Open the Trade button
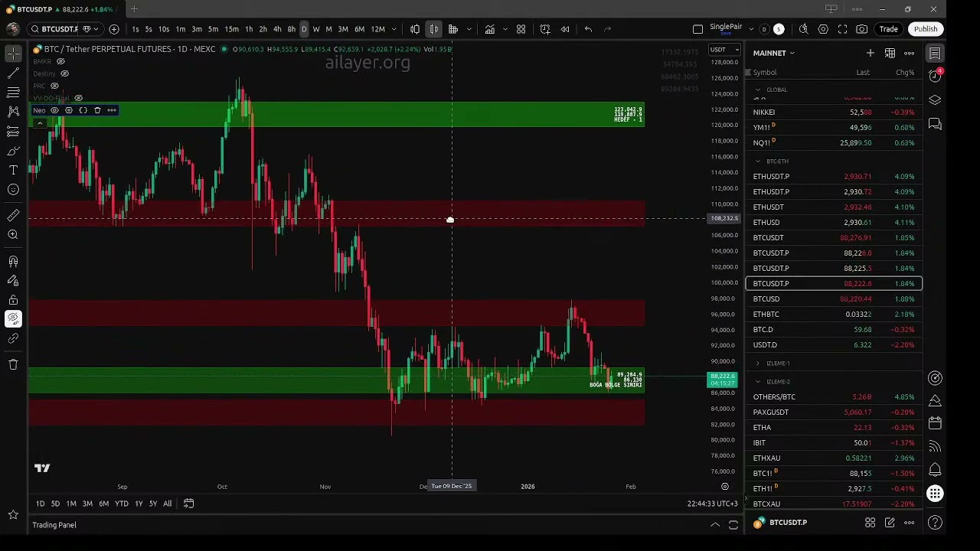Viewport: 980px width, 551px height. (x=888, y=29)
